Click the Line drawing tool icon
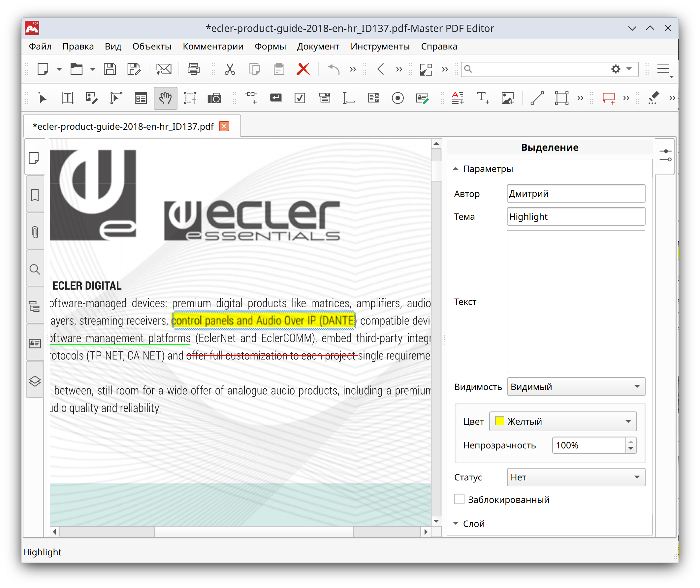700x588 pixels. click(537, 98)
